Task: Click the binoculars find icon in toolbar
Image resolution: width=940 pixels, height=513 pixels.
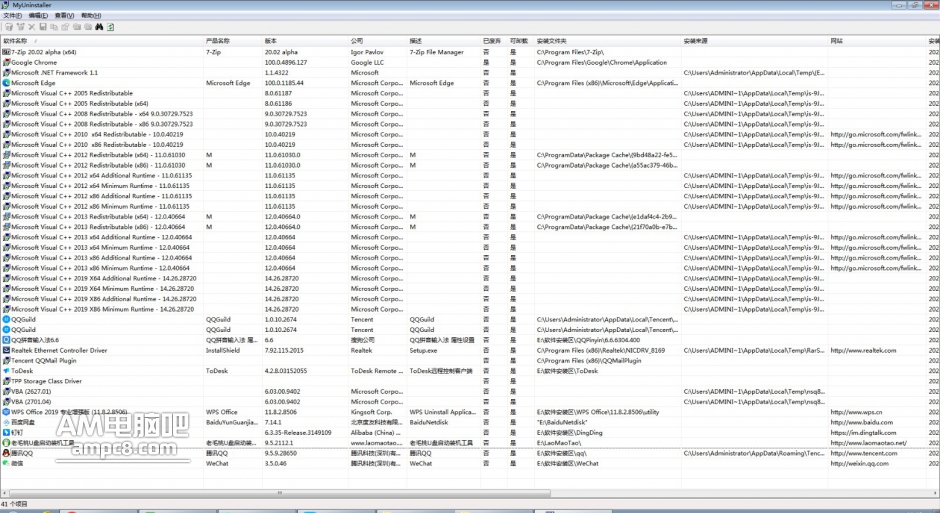Action: point(100,27)
